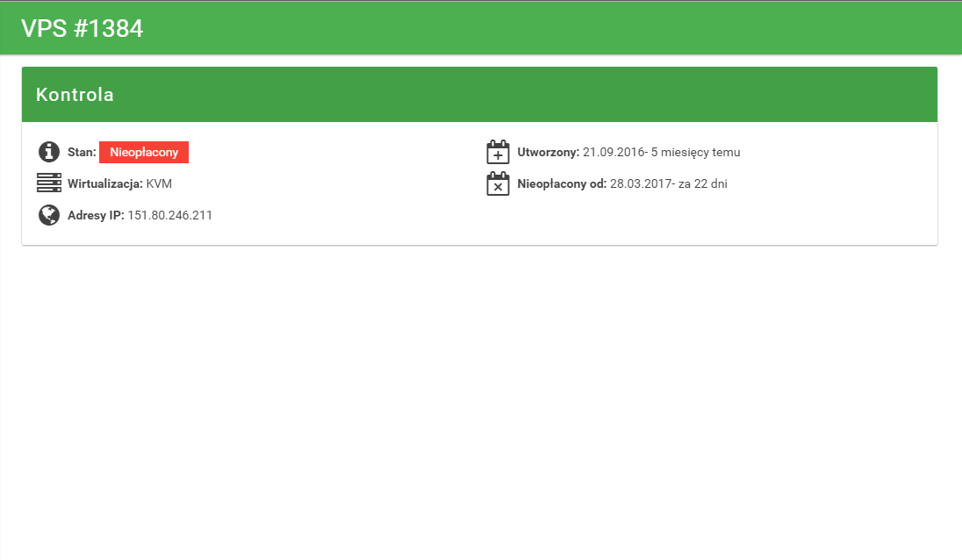
Task: Click the Kontrola panel header
Action: (x=479, y=95)
